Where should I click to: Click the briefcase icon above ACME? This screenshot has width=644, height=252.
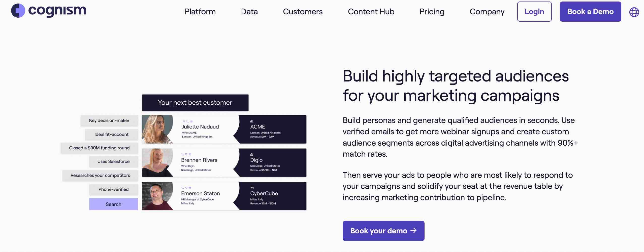tap(251, 121)
